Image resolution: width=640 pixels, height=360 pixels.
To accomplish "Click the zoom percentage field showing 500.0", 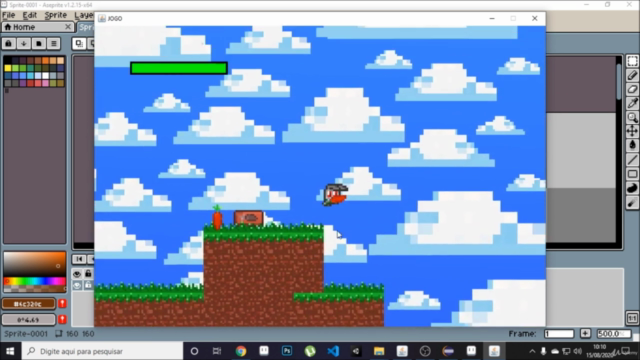I will (614, 334).
